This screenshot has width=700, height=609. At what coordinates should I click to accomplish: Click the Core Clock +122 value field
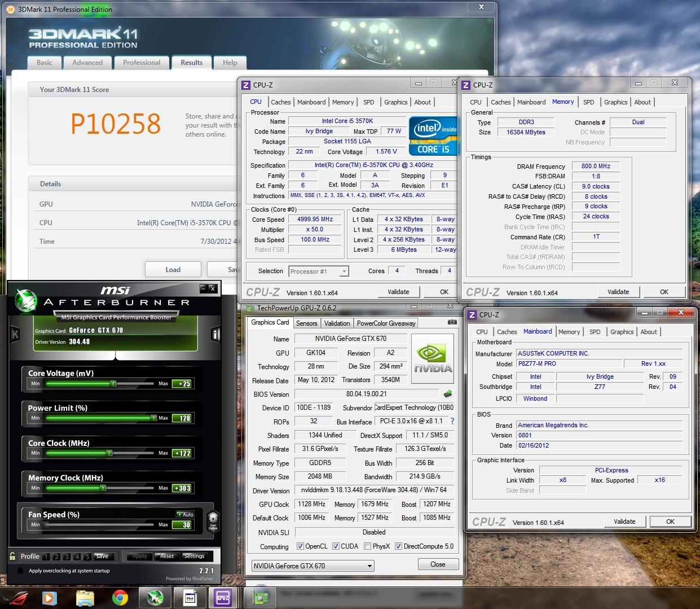tap(182, 453)
